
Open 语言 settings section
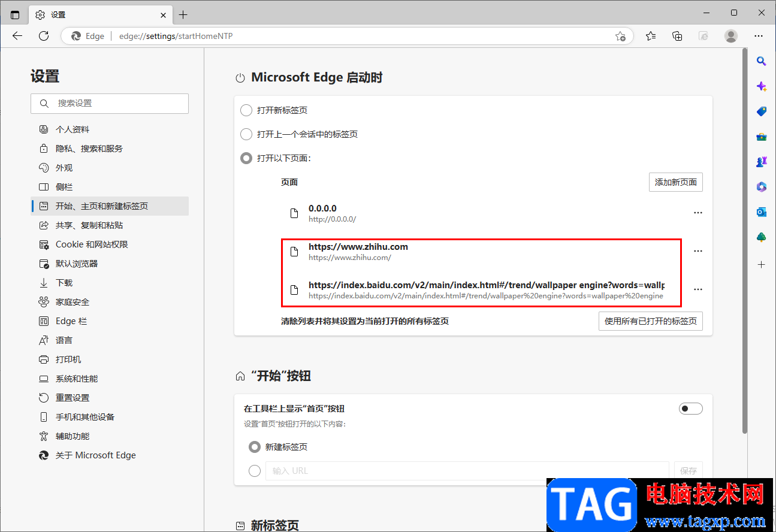(110, 340)
